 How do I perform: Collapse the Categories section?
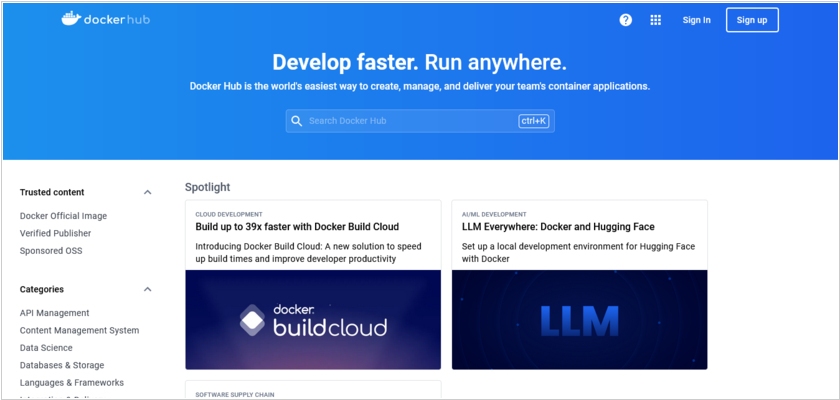click(x=148, y=289)
